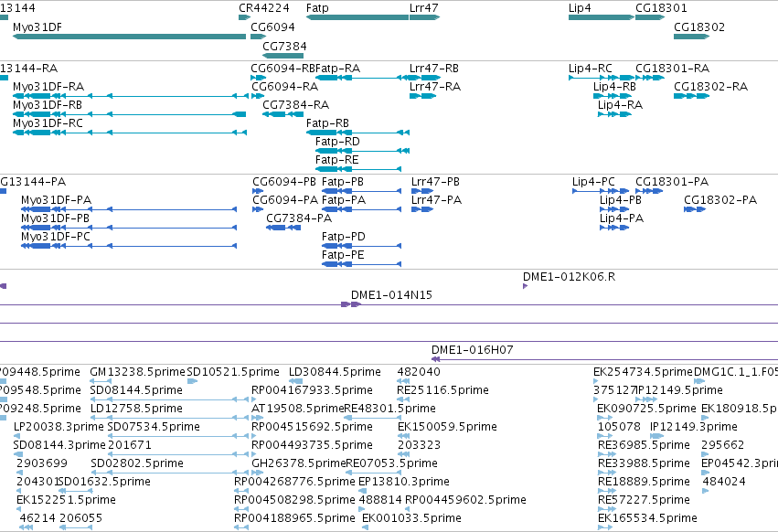Click the Fatp gene label
Screen dimensions: 778x532
[x=317, y=8]
